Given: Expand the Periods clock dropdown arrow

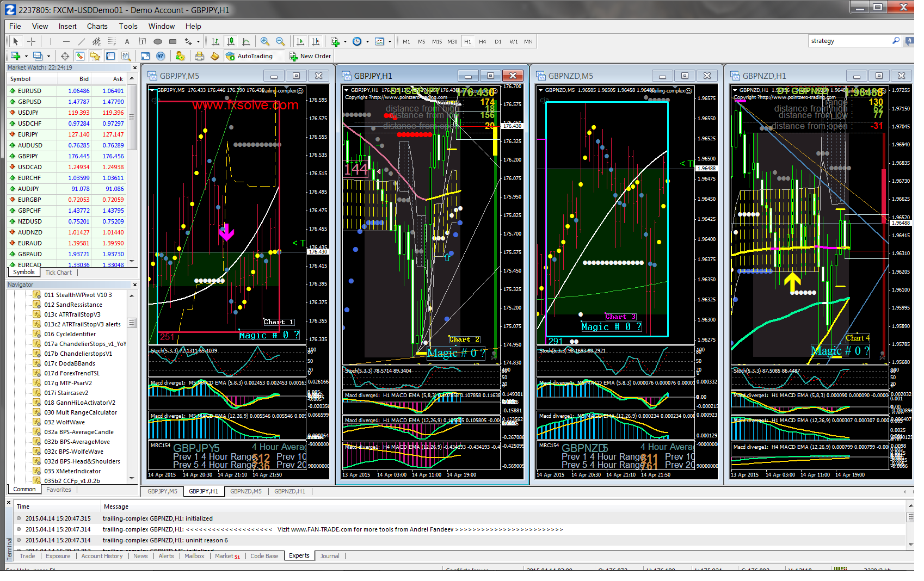Looking at the screenshot, I should click(367, 41).
